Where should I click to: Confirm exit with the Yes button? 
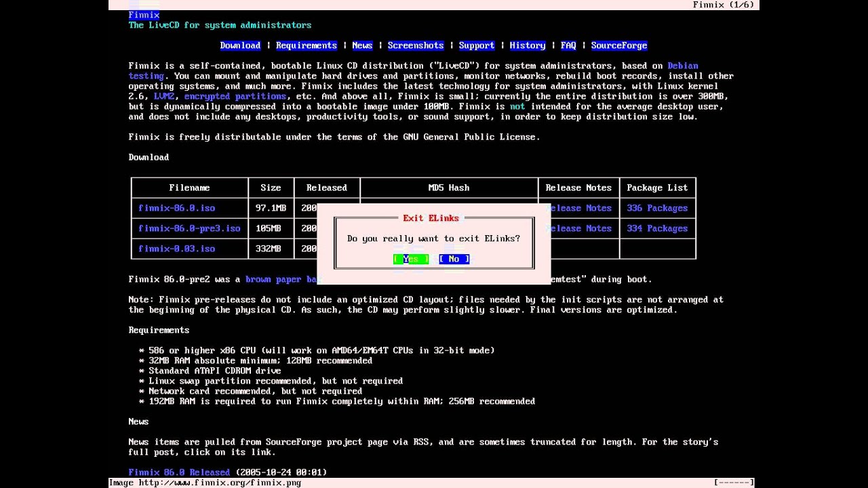click(411, 259)
